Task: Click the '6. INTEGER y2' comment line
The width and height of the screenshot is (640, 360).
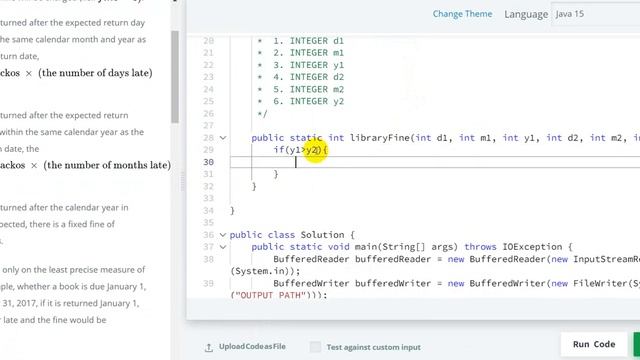Action: (x=309, y=101)
